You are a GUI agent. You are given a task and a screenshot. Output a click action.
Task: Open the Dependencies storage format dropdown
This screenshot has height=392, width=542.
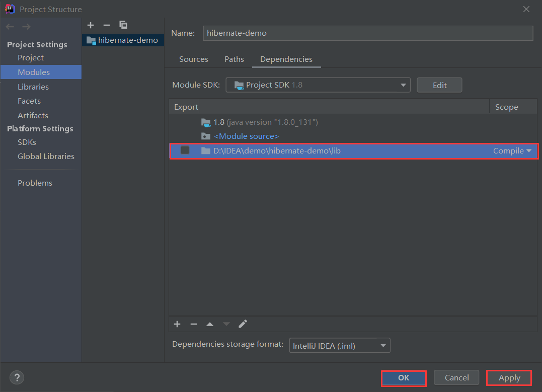click(x=340, y=346)
